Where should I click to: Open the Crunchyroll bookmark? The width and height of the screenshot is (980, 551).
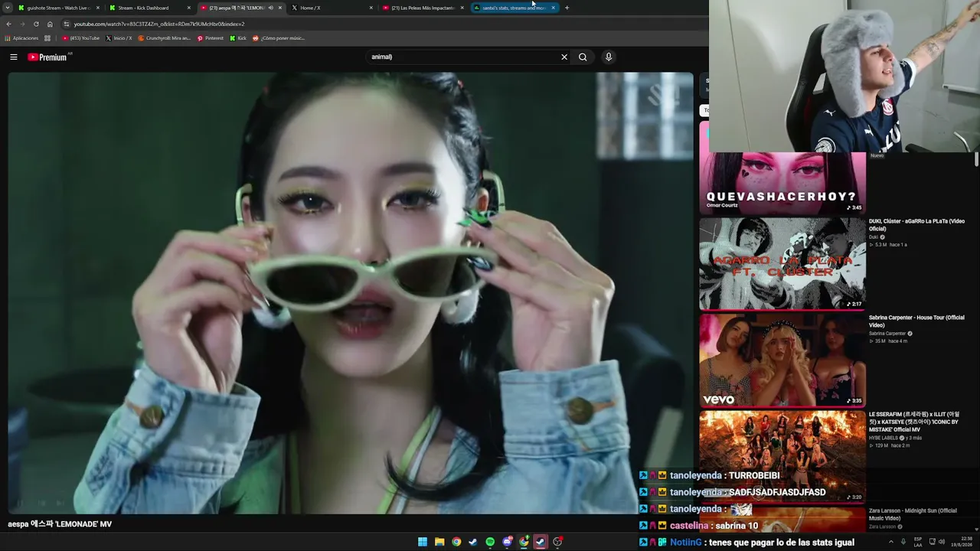pyautogui.click(x=164, y=38)
